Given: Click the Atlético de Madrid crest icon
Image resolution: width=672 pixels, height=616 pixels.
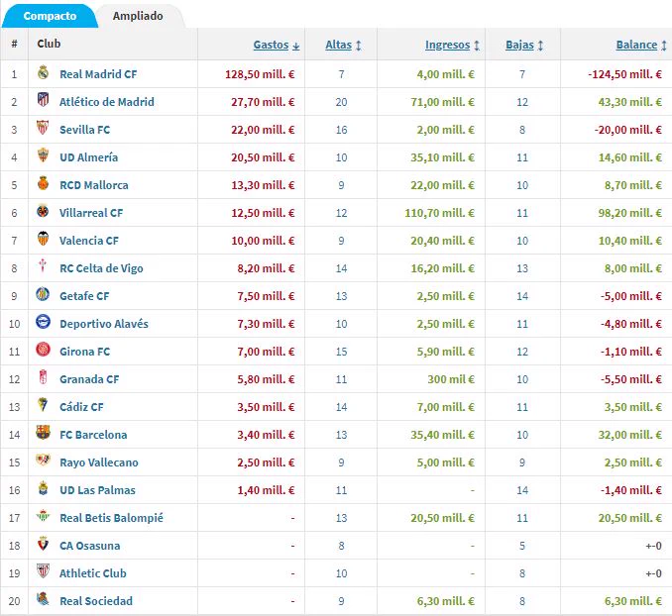Looking at the screenshot, I should (x=43, y=100).
